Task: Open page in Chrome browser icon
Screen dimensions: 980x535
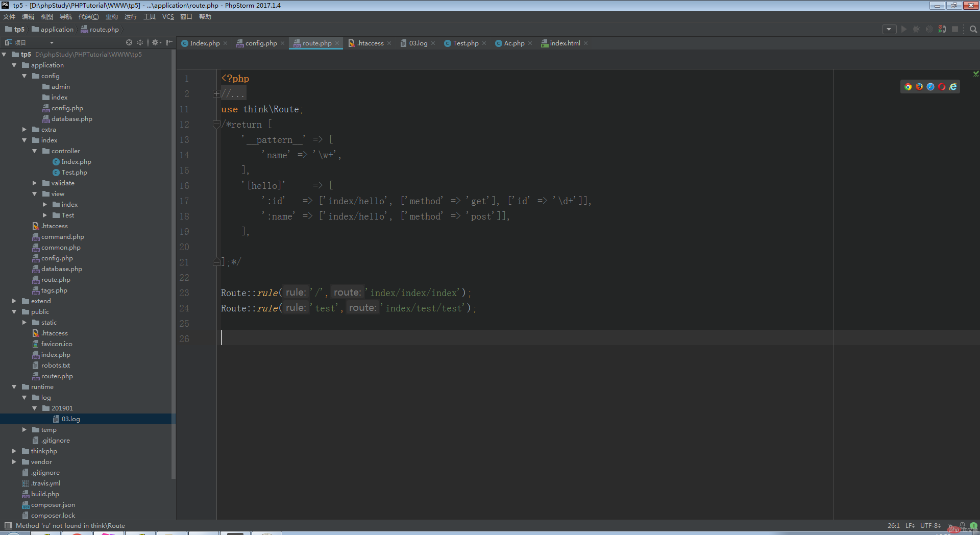Action: pyautogui.click(x=908, y=87)
